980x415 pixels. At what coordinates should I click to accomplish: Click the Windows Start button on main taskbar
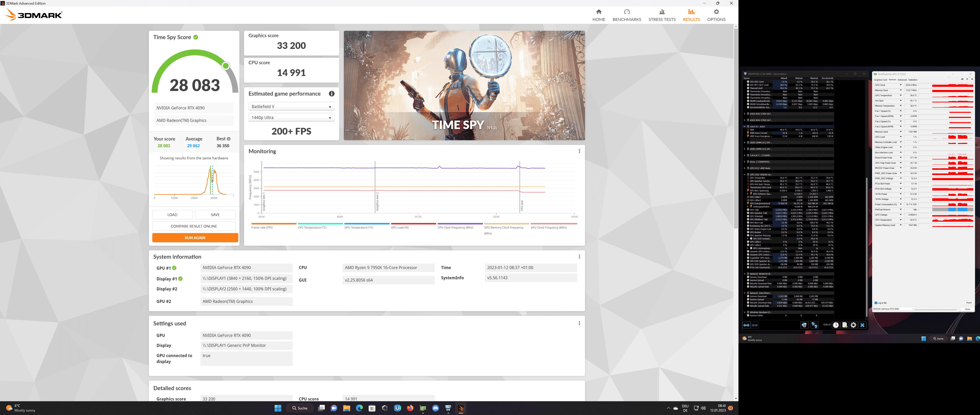click(278, 408)
